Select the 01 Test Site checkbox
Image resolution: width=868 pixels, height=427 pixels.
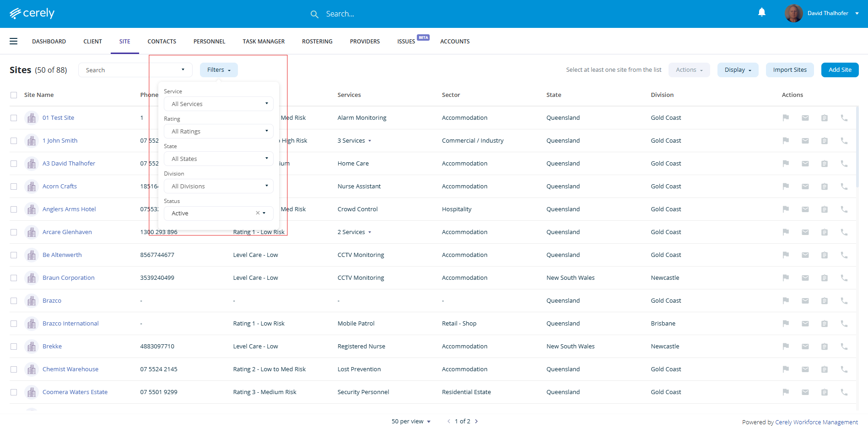[x=14, y=118]
